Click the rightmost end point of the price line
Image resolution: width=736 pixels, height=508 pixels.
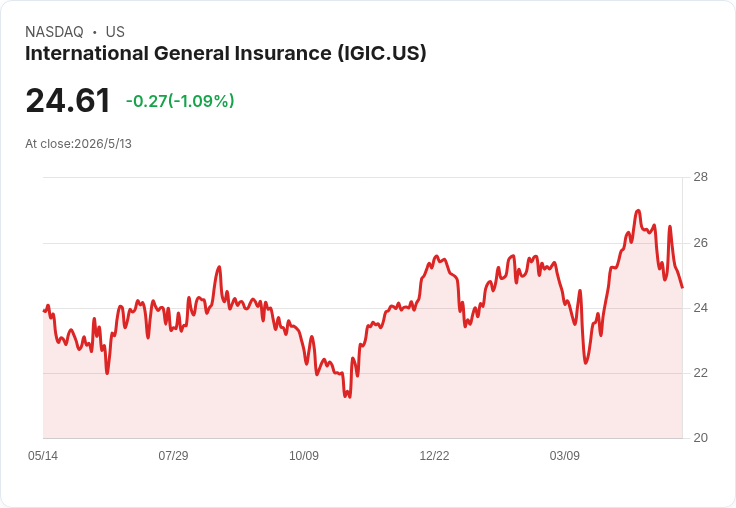(682, 287)
